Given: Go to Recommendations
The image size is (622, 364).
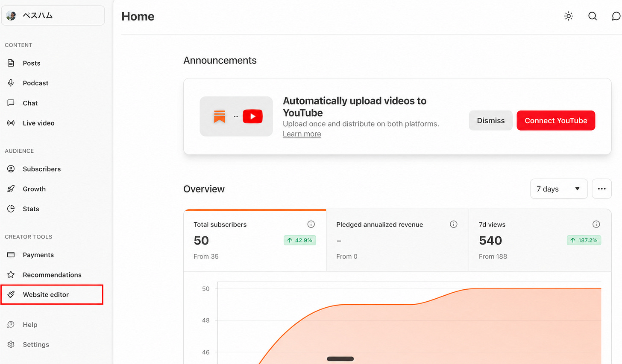Looking at the screenshot, I should [53, 275].
